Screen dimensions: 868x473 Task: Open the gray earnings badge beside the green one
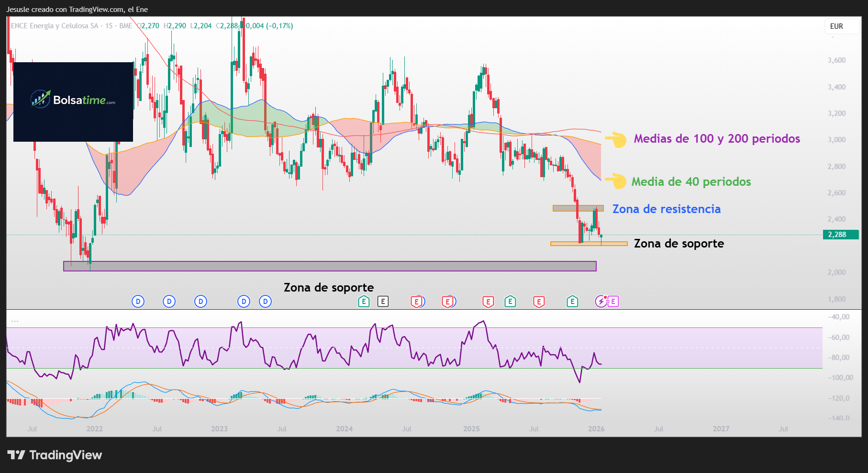pos(383,302)
